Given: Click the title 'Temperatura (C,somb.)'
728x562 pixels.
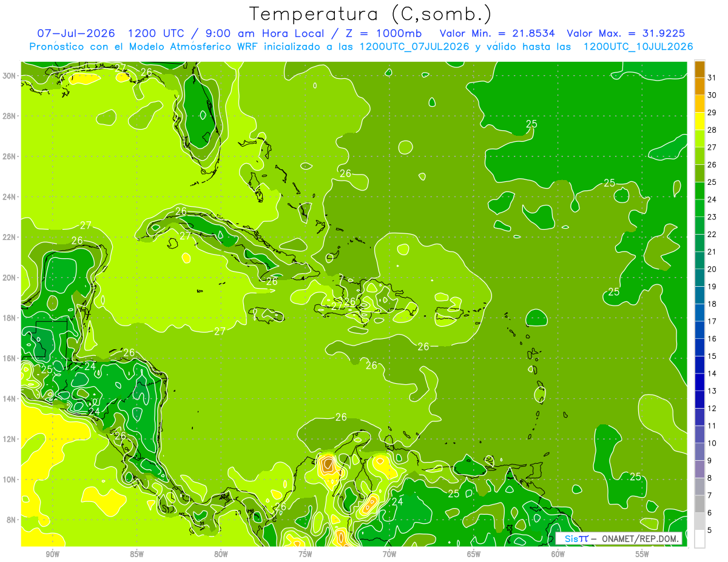Looking at the screenshot, I should point(371,14).
